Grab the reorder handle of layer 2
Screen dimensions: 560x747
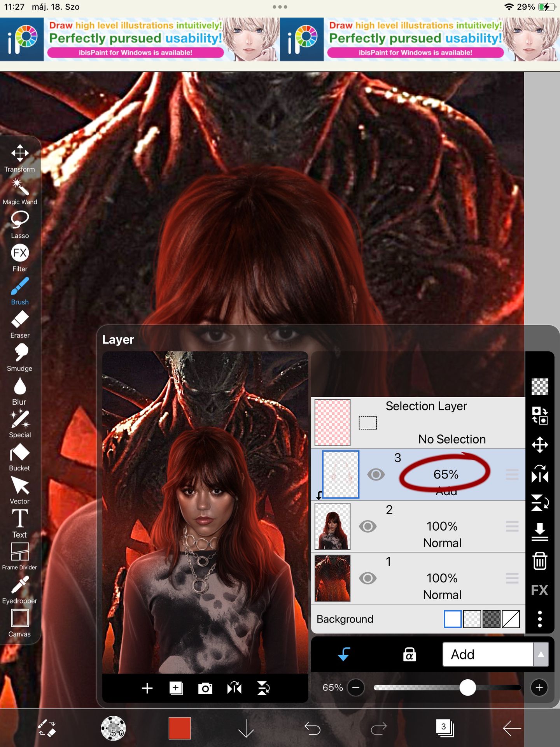(x=512, y=526)
